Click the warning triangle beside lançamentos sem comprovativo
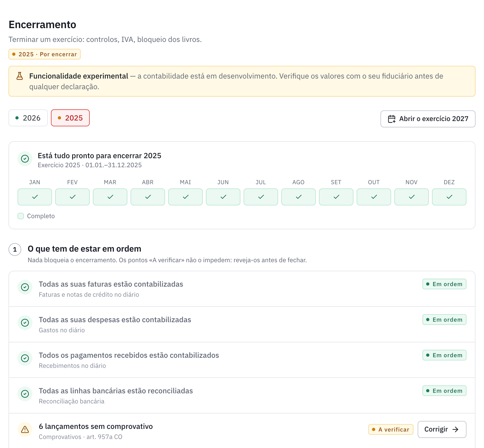This screenshot has width=484, height=448. (25, 429)
